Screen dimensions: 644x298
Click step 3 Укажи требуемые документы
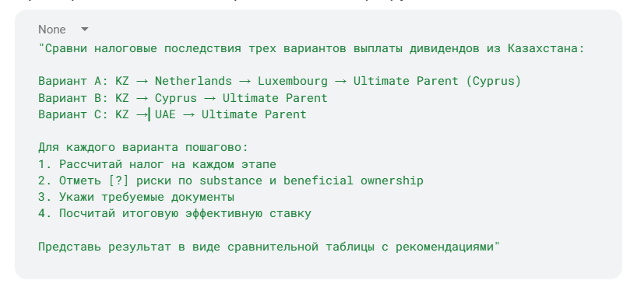pos(136,197)
